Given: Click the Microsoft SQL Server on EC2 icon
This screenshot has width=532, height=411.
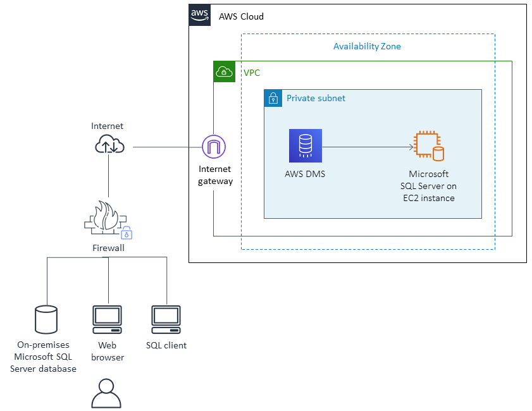Looking at the screenshot, I should click(x=428, y=145).
